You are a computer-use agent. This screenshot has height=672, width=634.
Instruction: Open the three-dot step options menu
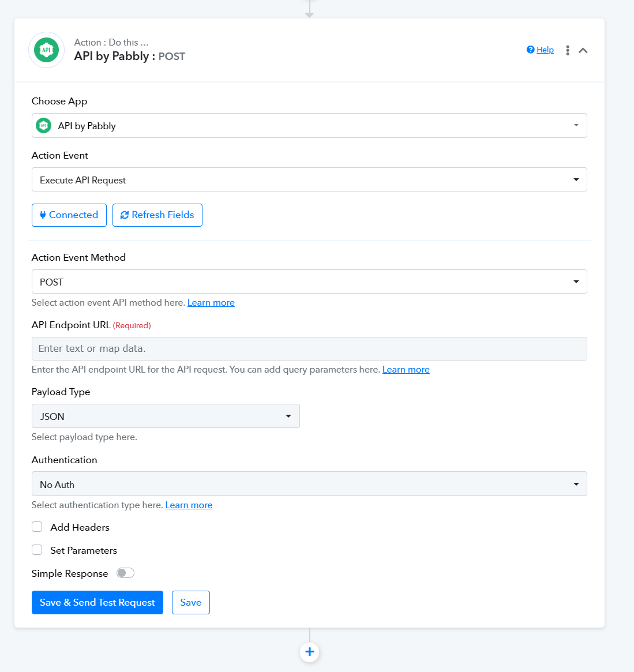coord(568,50)
